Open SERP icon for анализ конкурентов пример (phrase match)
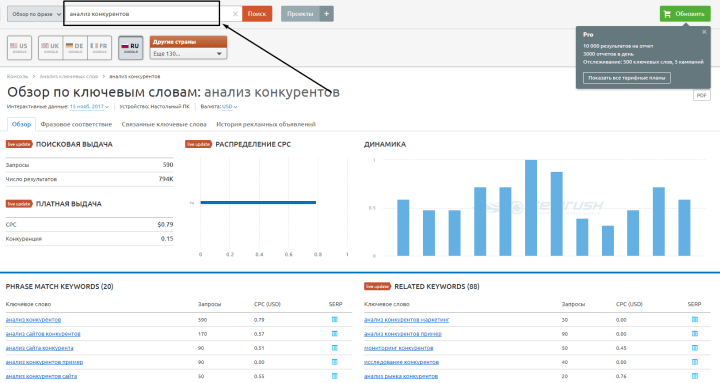 pos(334,362)
